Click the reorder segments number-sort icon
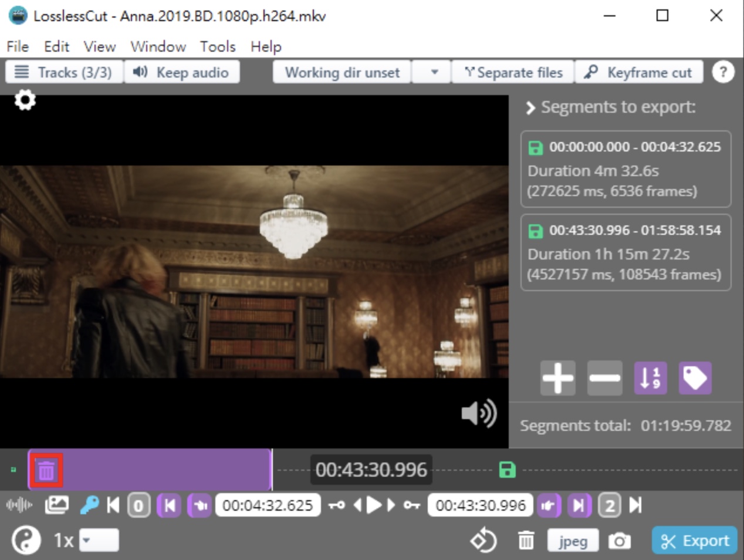 click(x=650, y=378)
